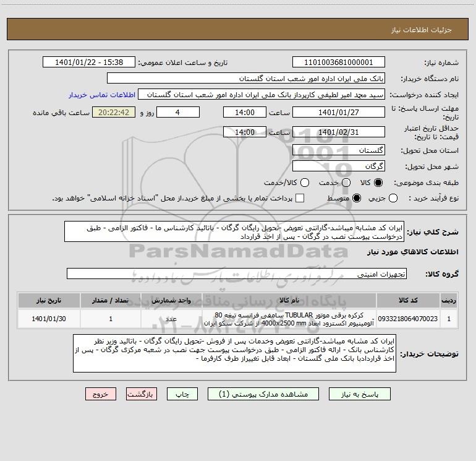Click the تاریخ نیاز column header
Viewport: 476px width, 461px height.
pyautogui.click(x=49, y=300)
